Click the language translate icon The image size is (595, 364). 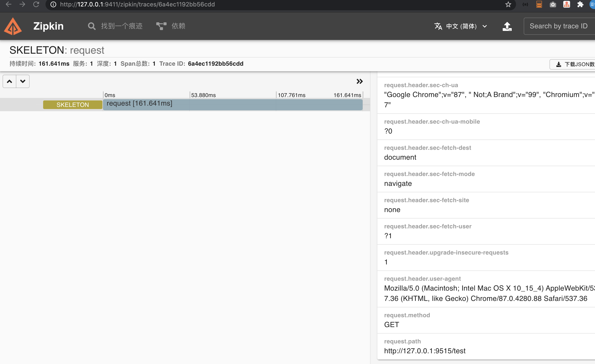pos(438,26)
